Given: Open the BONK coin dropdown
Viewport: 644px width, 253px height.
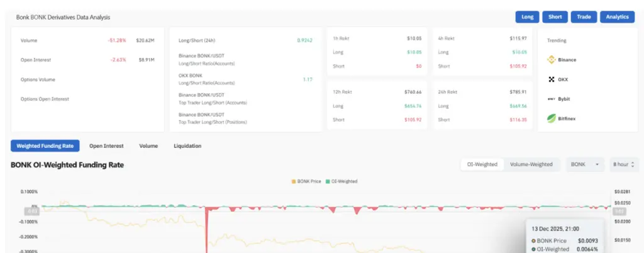Looking at the screenshot, I should click(x=585, y=164).
